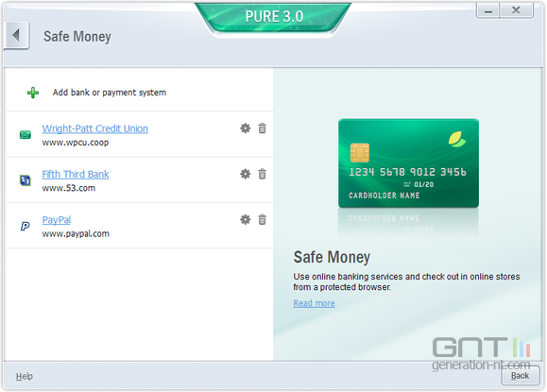The height and width of the screenshot is (392, 547).
Task: Select Add bank or payment system
Action: pos(110,93)
